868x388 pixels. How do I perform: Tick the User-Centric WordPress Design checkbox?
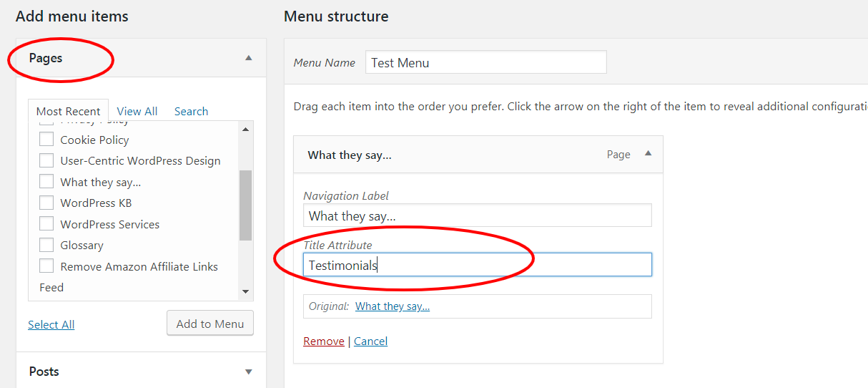coord(46,160)
